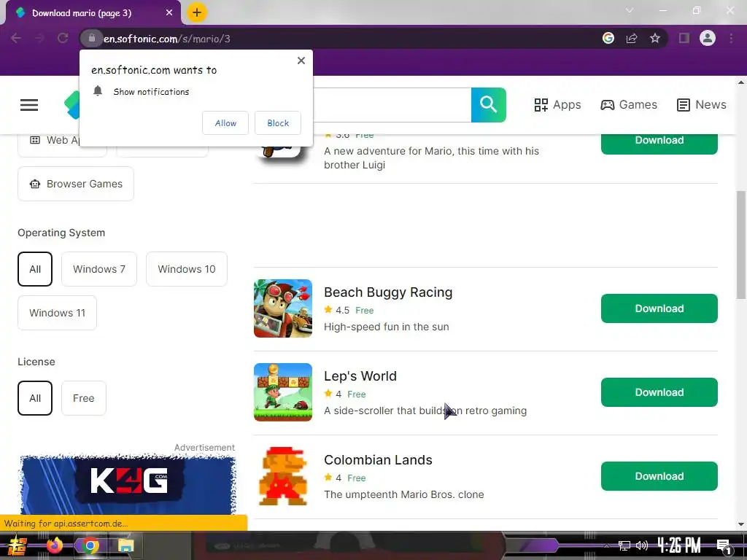Toggle the browser side panel icon

(x=684, y=38)
